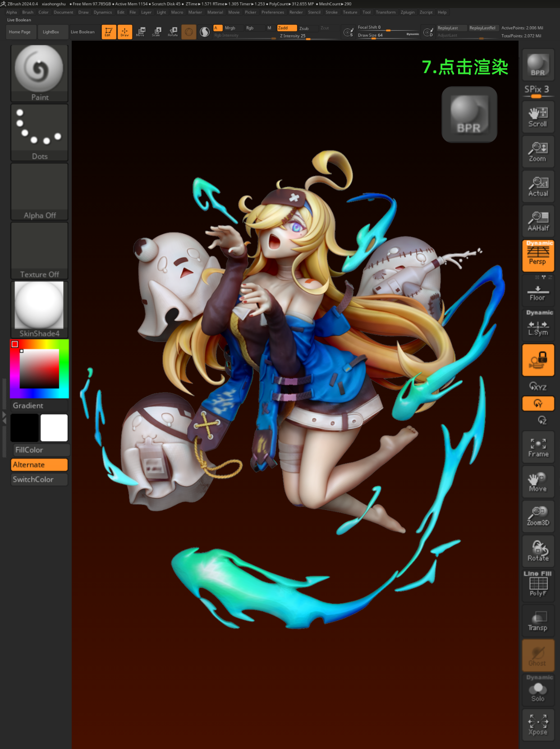Select the Scale mode icon
Image resolution: width=560 pixels, height=749 pixels.
point(156,32)
